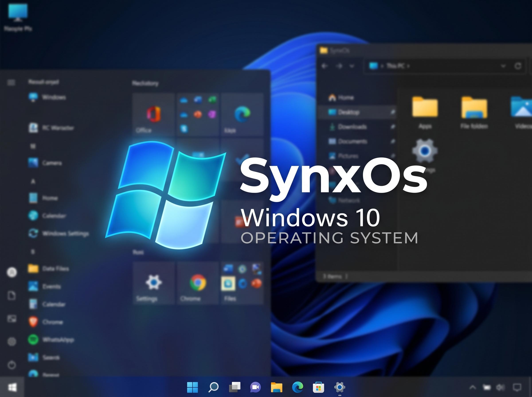
Task: Select Pictures in Explorer sidebar
Action: click(x=343, y=156)
